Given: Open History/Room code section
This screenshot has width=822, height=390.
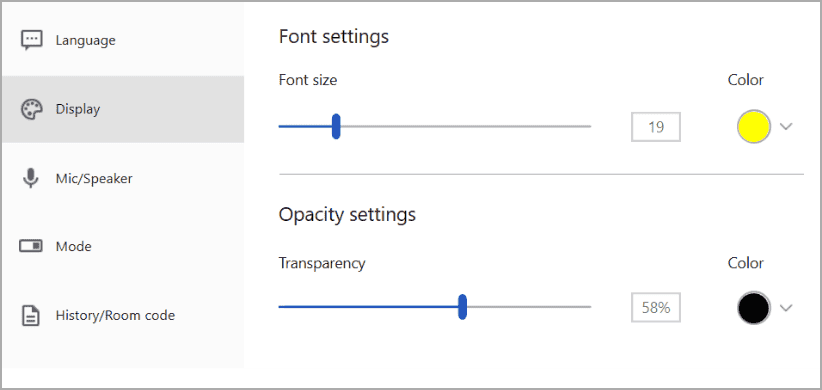Looking at the screenshot, I should coord(122,316).
